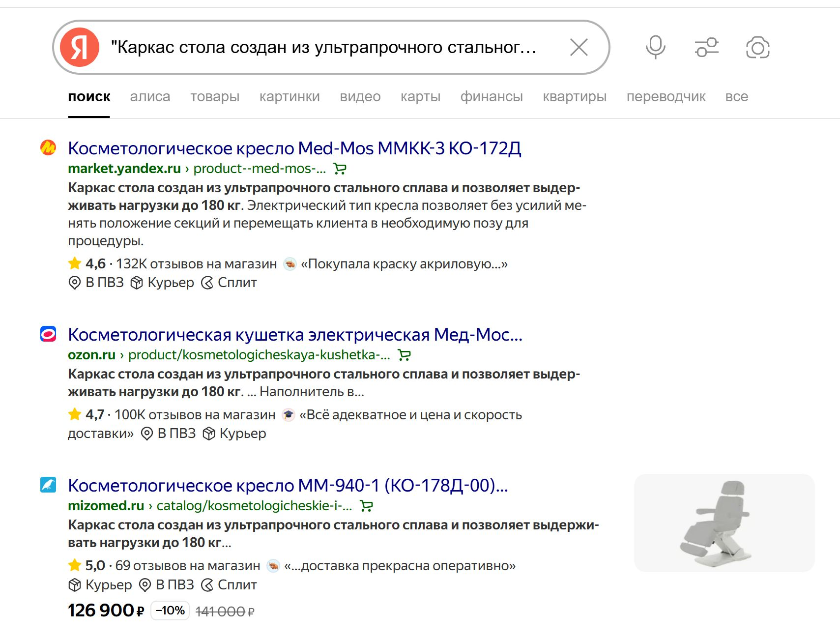Open the переводчик tab
This screenshot has height=640, width=840.
(667, 96)
